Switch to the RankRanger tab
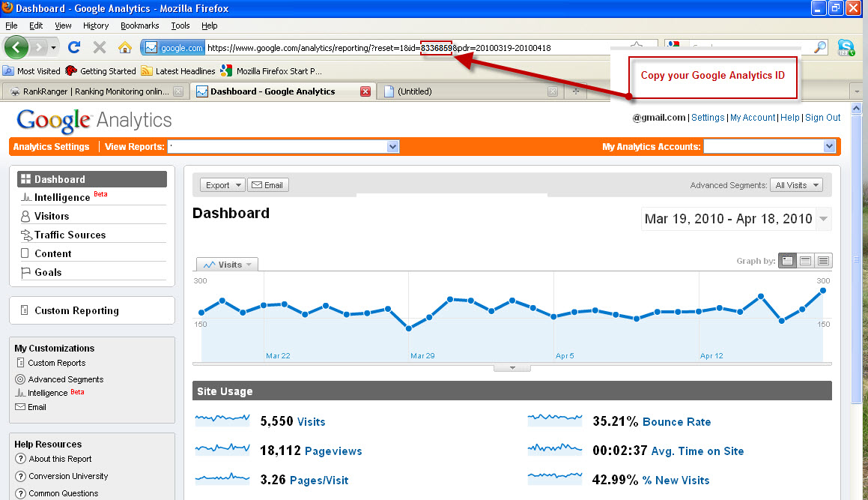The image size is (868, 500). tap(97, 91)
